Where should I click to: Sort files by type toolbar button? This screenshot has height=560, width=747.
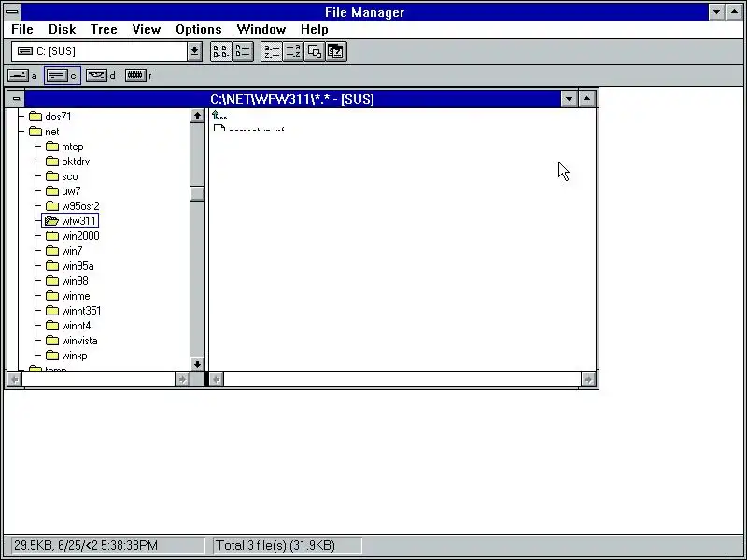(x=293, y=51)
